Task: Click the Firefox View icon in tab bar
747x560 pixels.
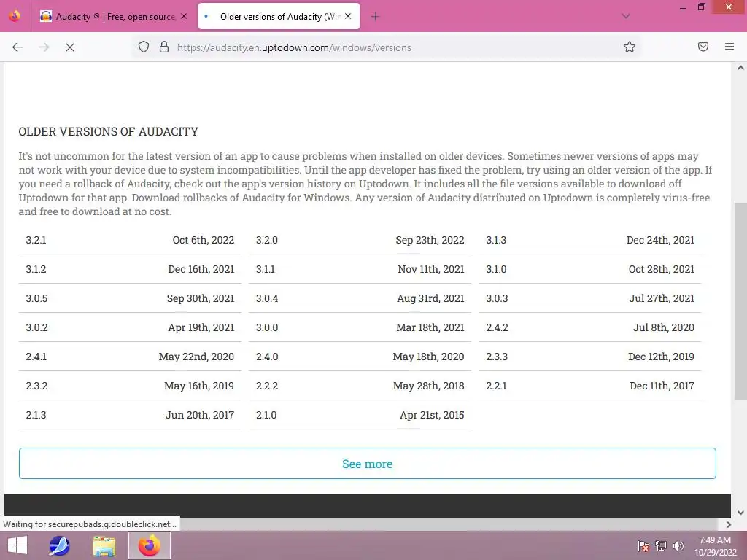Action: (15, 16)
